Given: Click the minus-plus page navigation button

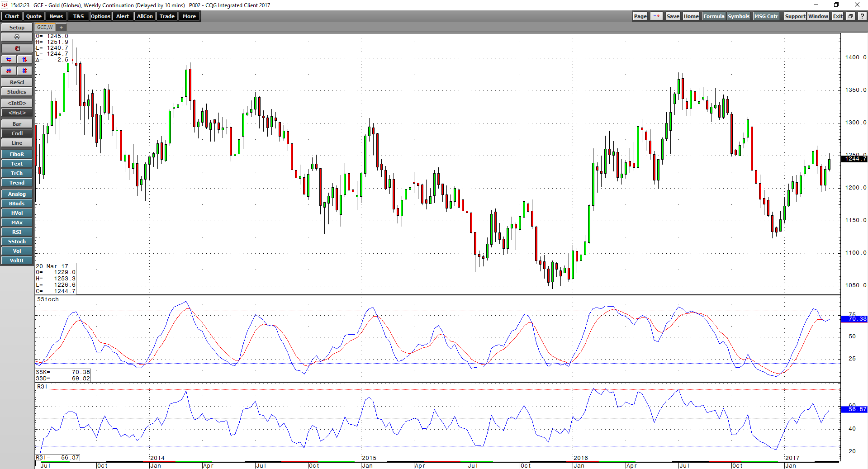Looking at the screenshot, I should [656, 16].
